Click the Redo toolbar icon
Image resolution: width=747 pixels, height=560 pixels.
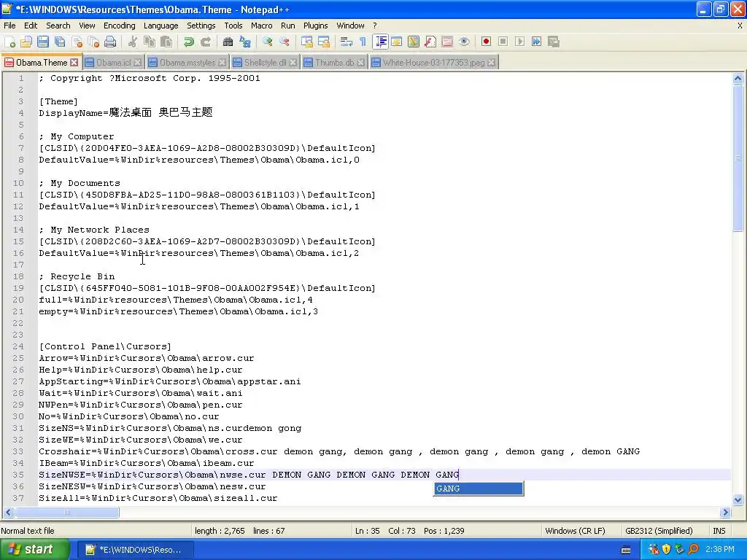(x=205, y=42)
